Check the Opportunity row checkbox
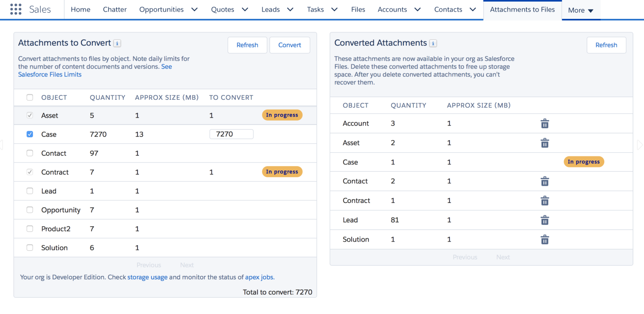Screen dimensions: 644x314 (30, 210)
